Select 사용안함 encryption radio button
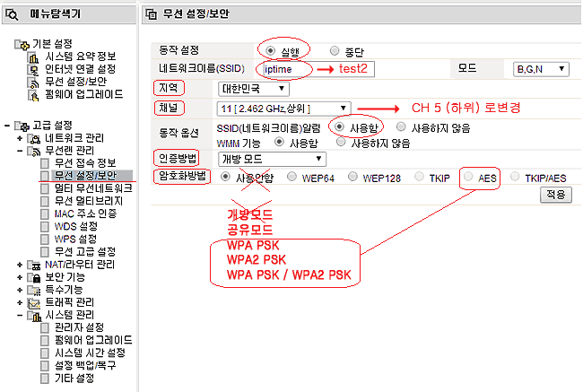583x392 pixels. (x=225, y=177)
